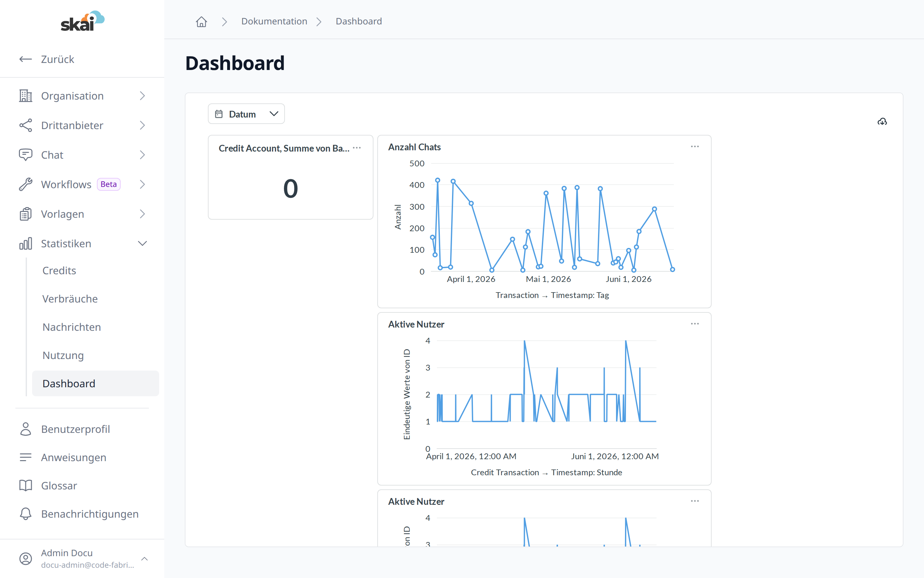Click the Dashboard breadcrumb link
Screen dimensions: 924x578
click(358, 22)
